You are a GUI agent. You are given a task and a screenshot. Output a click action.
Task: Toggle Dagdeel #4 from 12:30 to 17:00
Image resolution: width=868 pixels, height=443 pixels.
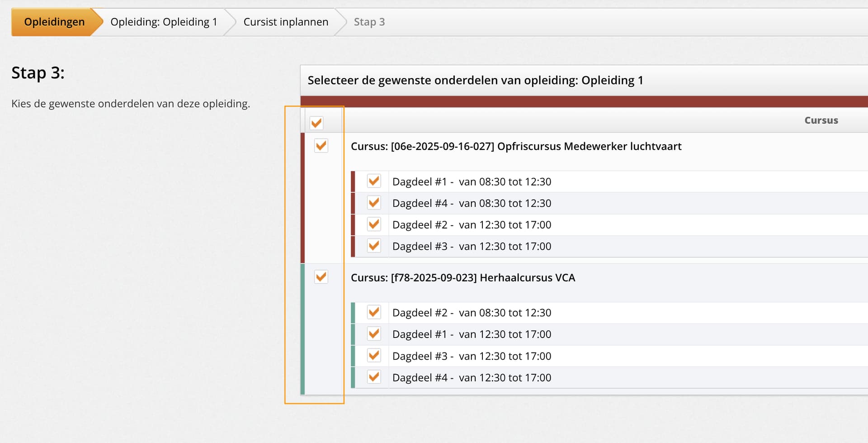(x=374, y=377)
